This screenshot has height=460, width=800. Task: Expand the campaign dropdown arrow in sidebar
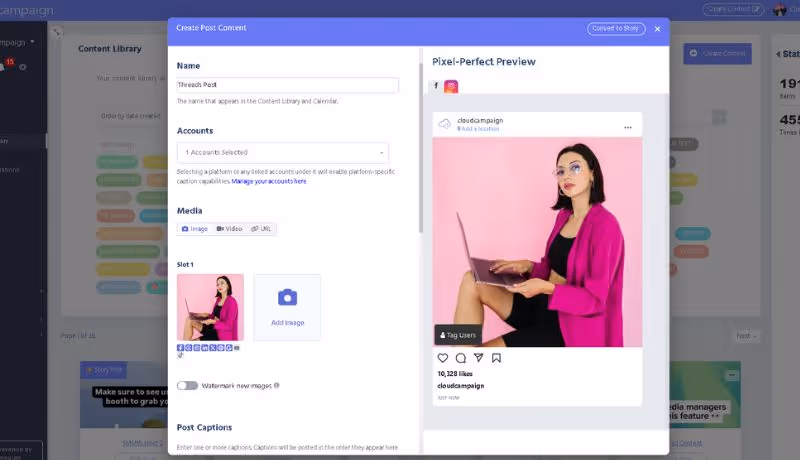point(33,42)
